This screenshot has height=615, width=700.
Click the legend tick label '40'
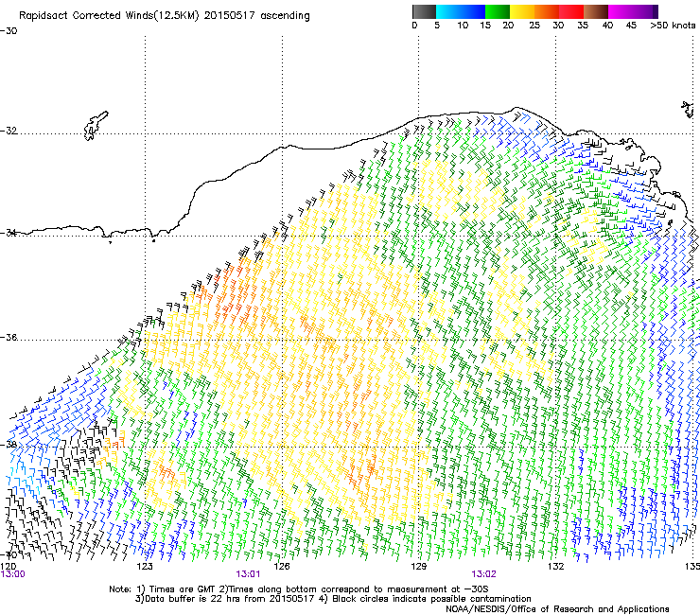click(x=607, y=25)
